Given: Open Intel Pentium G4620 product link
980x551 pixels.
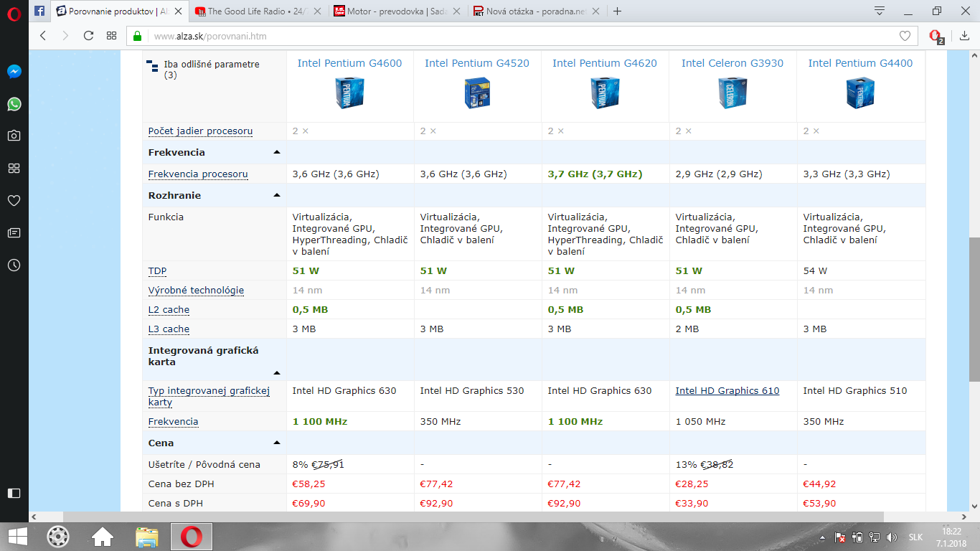Looking at the screenshot, I should pyautogui.click(x=604, y=63).
